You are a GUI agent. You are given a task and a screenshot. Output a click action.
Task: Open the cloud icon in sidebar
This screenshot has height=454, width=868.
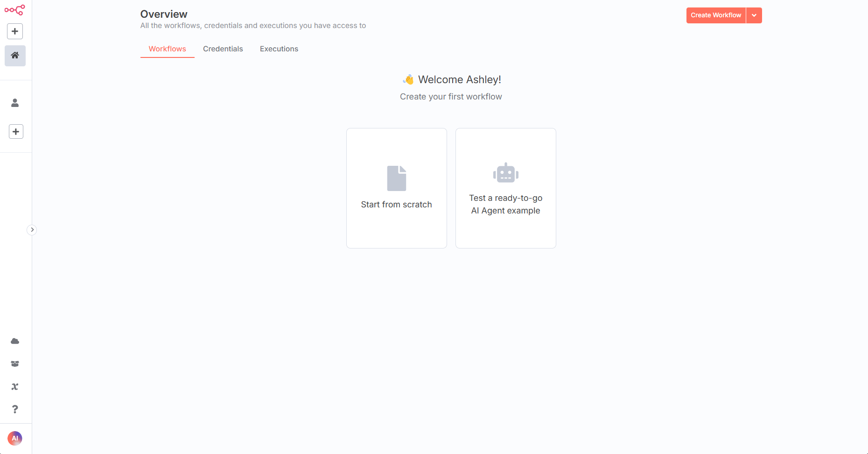pyautogui.click(x=15, y=341)
